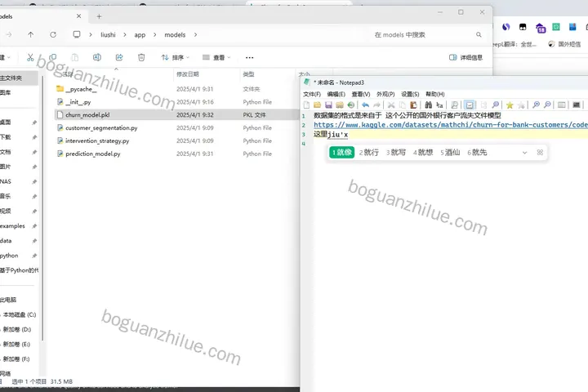This screenshot has width=588, height=392.
Task: Click the grey add-to-favorites star icon
Action: click(x=521, y=105)
